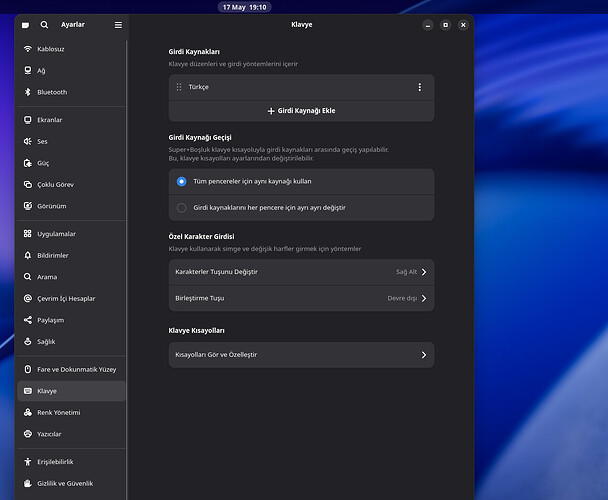Image resolution: width=608 pixels, height=500 pixels.
Task: Click the Sağlık label
Action: coord(46,342)
